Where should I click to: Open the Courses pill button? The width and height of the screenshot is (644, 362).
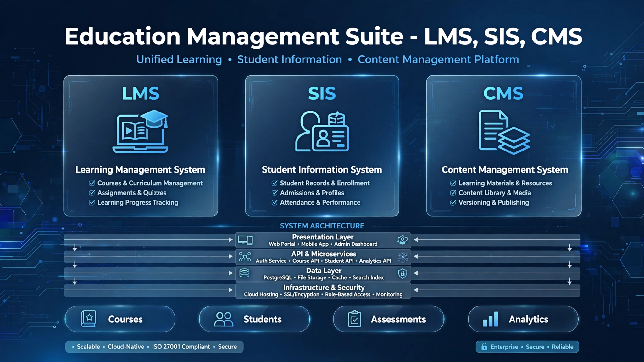tap(120, 319)
